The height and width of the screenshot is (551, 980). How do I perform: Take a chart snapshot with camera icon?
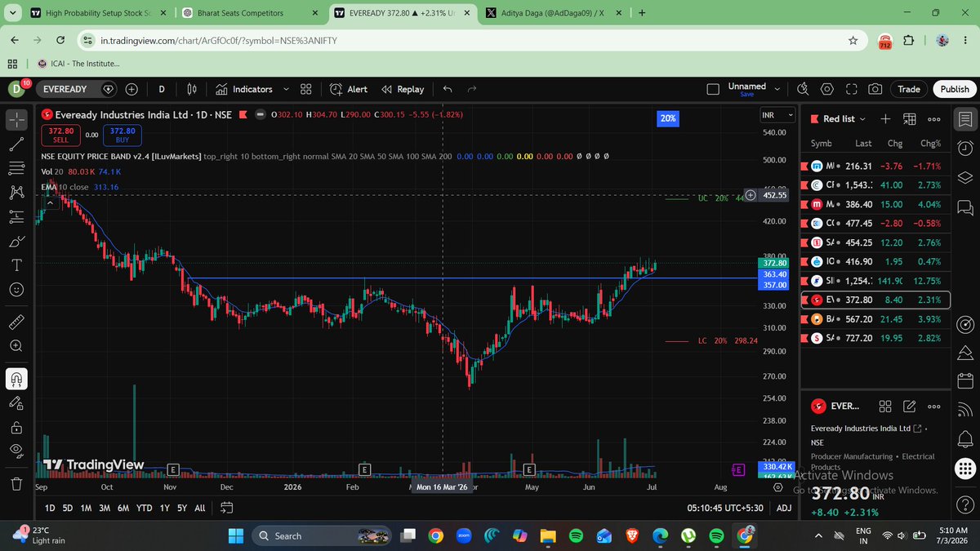click(875, 89)
